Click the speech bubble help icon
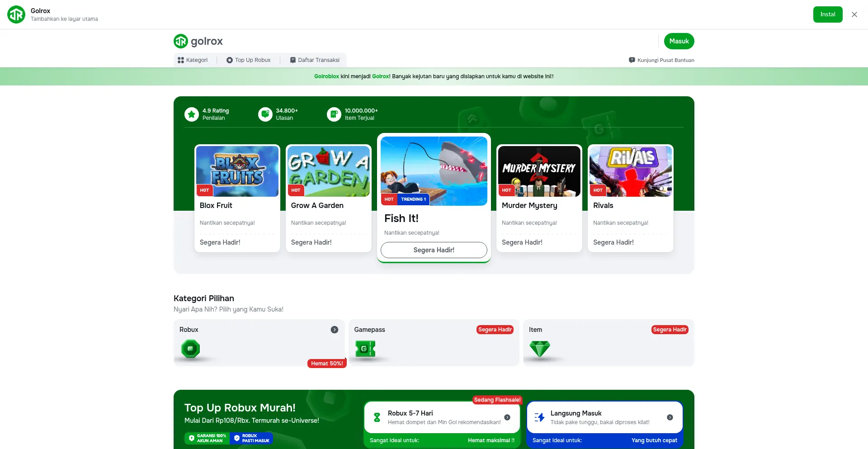This screenshot has width=868, height=449. pyautogui.click(x=632, y=60)
